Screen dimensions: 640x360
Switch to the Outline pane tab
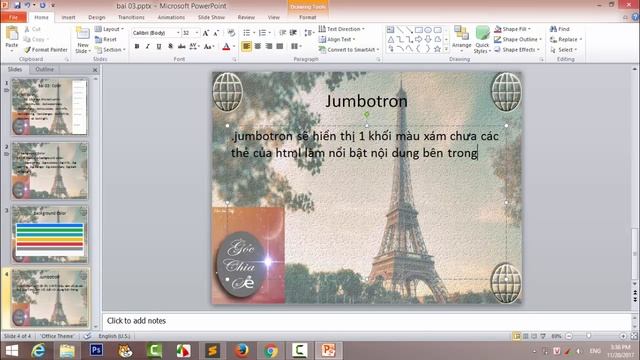[x=44, y=69]
